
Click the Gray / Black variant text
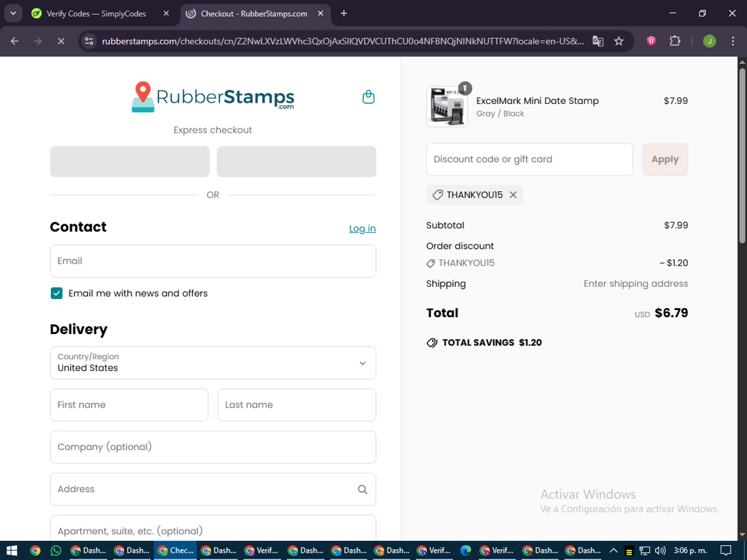[x=500, y=113]
